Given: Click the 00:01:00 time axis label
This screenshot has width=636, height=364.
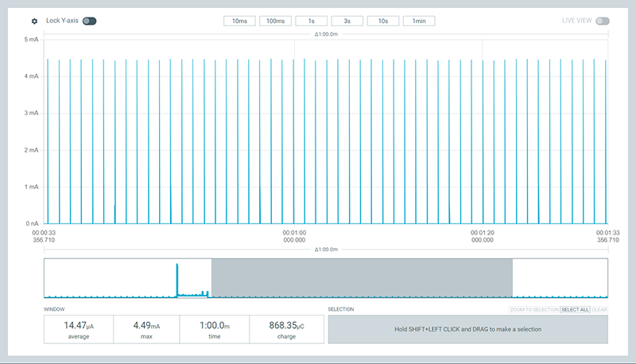Looking at the screenshot, I should pos(294,236).
